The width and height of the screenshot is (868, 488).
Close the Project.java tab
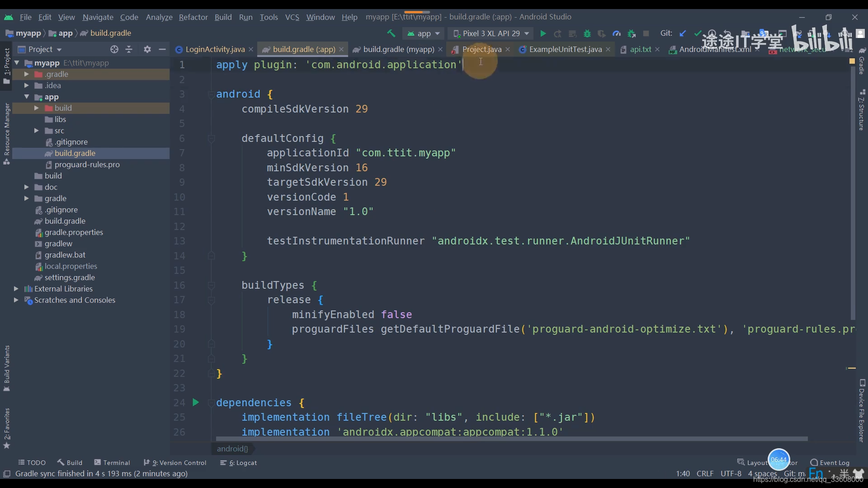(x=508, y=49)
